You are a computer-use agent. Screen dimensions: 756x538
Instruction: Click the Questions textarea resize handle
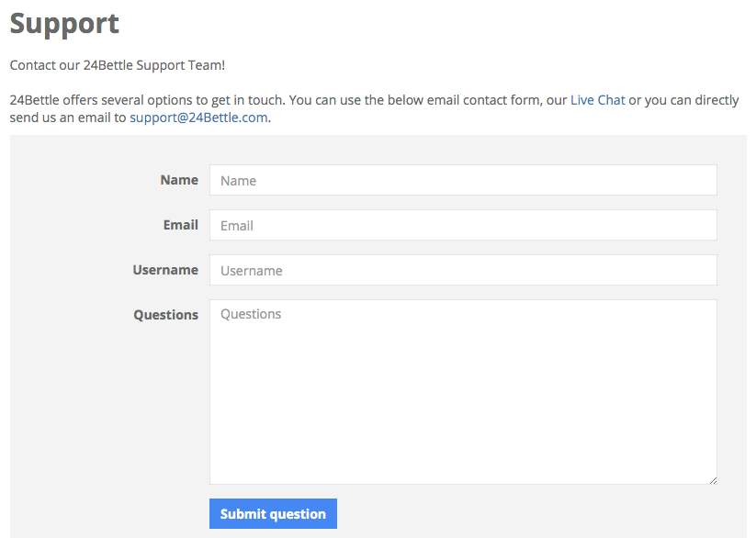(x=713, y=480)
